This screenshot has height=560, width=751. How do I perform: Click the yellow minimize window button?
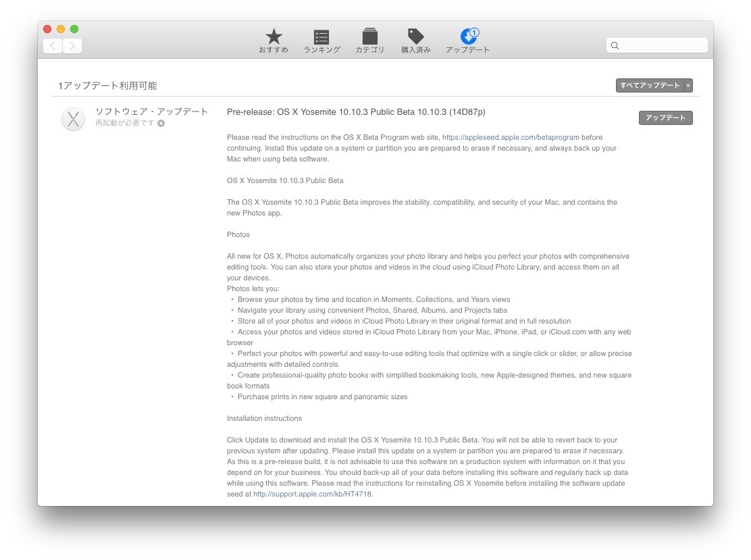coord(61,29)
